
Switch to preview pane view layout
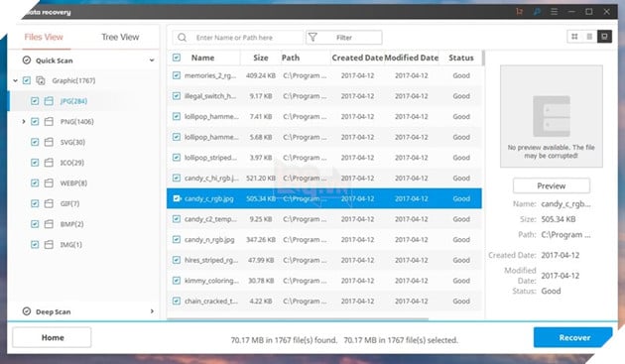pyautogui.click(x=605, y=37)
